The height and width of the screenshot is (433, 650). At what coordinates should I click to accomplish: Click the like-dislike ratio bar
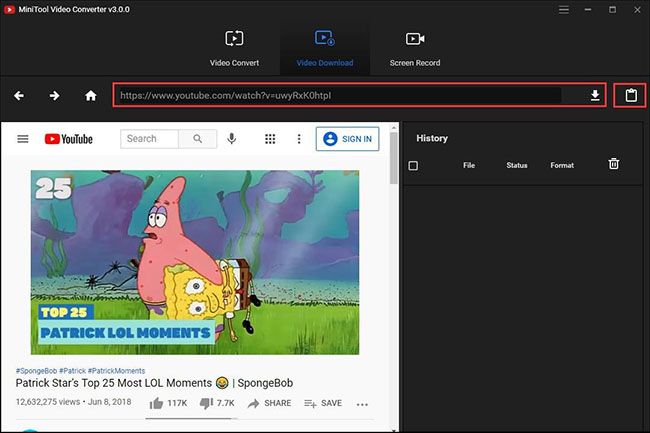tap(192, 418)
